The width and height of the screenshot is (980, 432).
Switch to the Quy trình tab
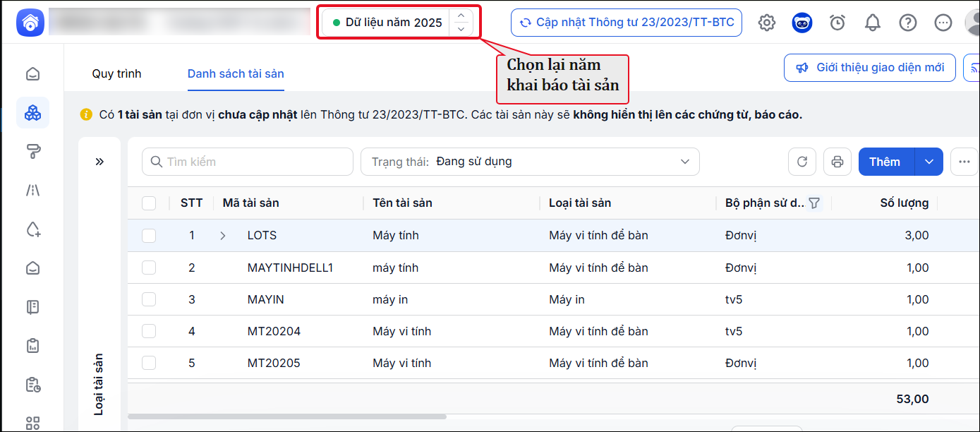tap(116, 73)
